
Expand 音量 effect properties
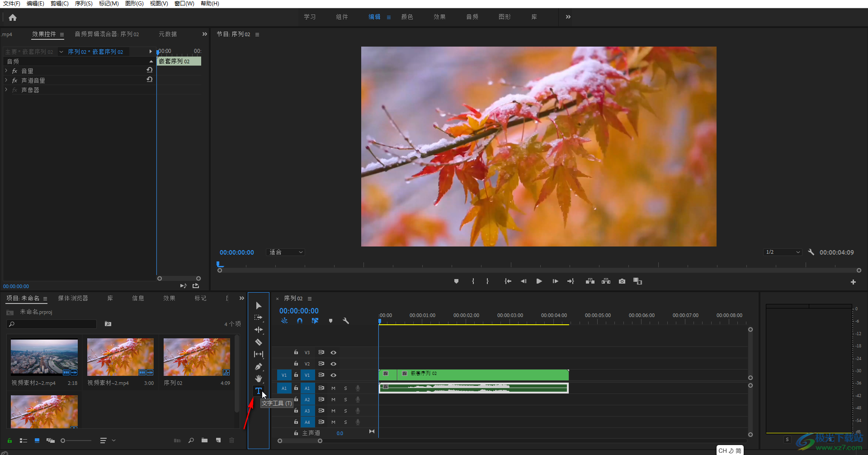(6, 71)
